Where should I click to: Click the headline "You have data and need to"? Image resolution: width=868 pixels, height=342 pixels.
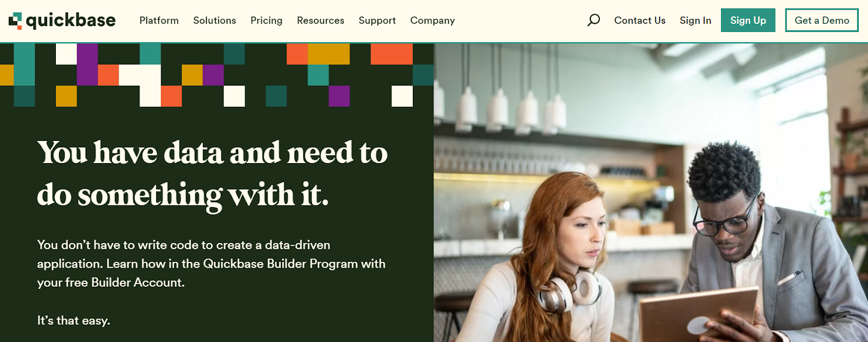212,152
